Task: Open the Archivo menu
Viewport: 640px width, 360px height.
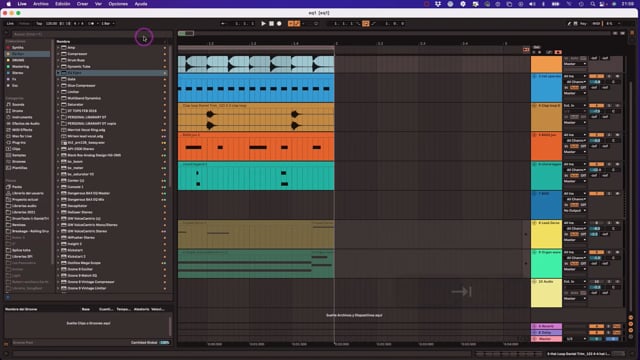Action: point(40,4)
